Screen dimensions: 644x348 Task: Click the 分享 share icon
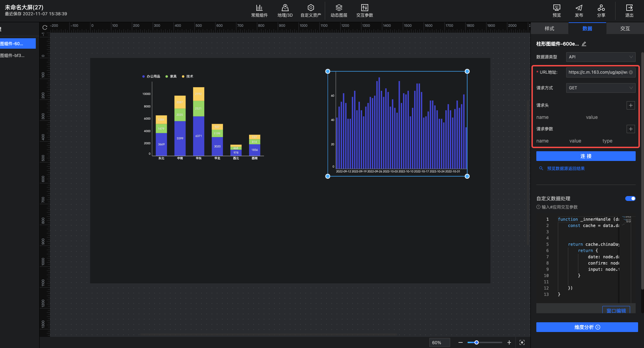click(601, 8)
